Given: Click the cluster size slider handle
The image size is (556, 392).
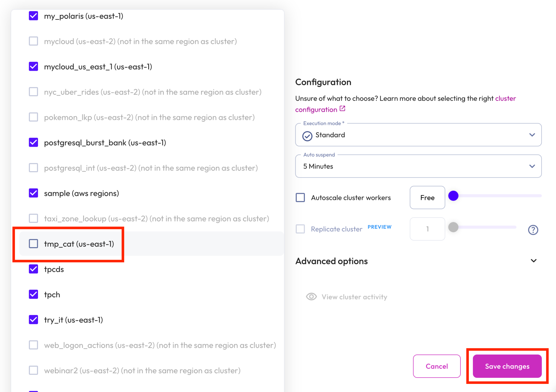Looking at the screenshot, I should click(453, 196).
